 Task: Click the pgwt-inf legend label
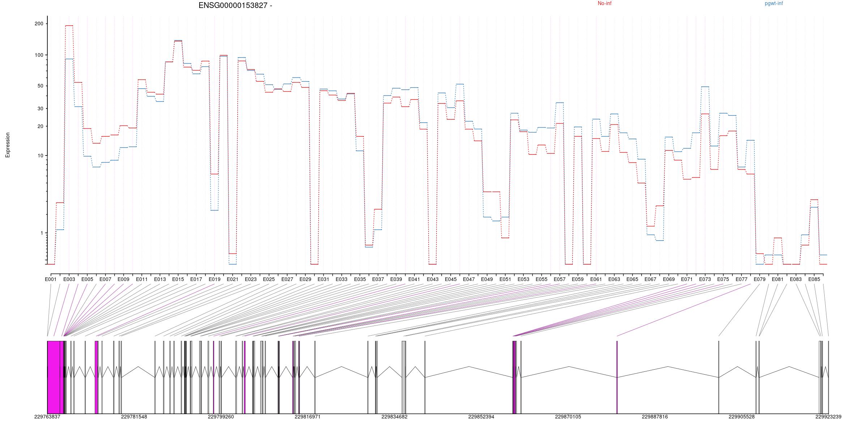coord(774,4)
